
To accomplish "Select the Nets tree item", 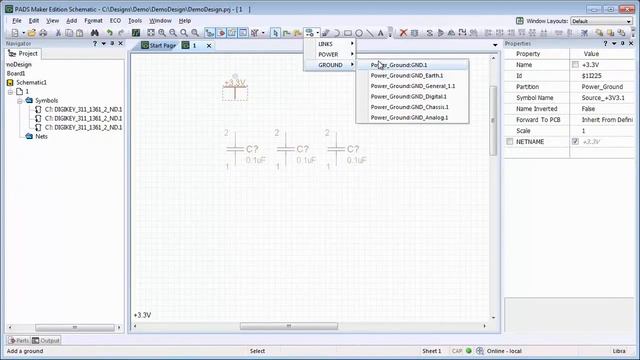I will pyautogui.click(x=41, y=136).
